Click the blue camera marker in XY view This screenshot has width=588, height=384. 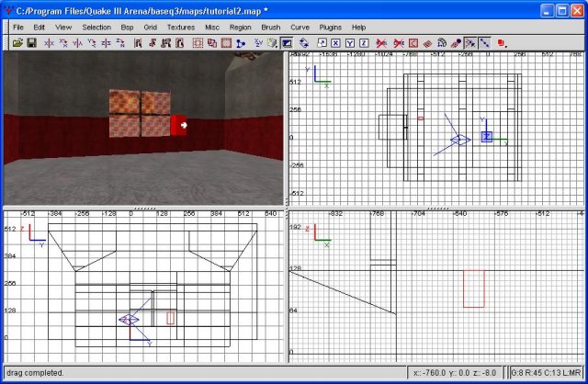pos(460,140)
